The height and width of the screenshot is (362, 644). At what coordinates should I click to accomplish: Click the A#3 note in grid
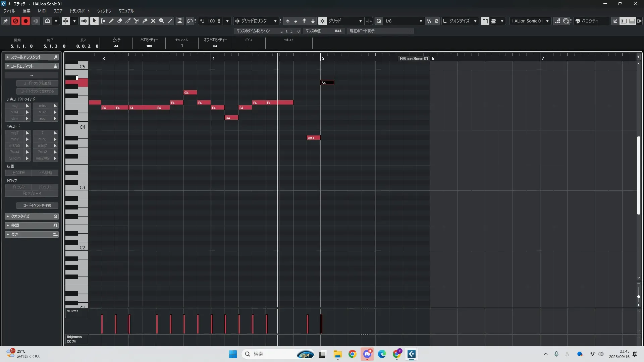(x=314, y=138)
